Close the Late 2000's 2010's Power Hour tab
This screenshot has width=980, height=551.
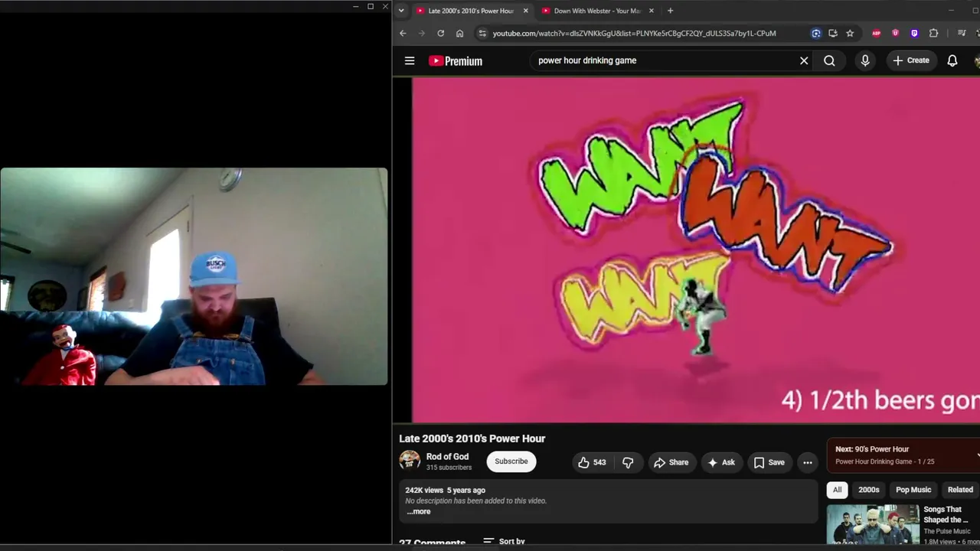coord(525,11)
